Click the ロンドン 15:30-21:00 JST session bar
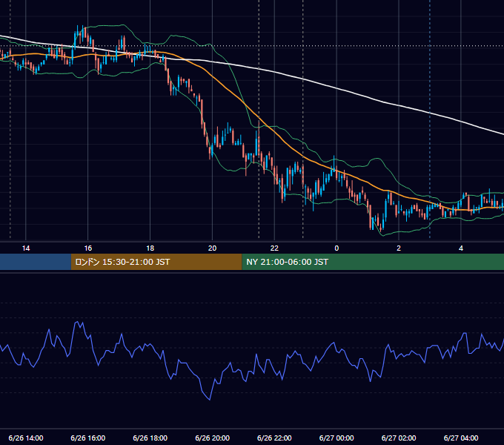This screenshot has height=445, width=504. [x=156, y=262]
